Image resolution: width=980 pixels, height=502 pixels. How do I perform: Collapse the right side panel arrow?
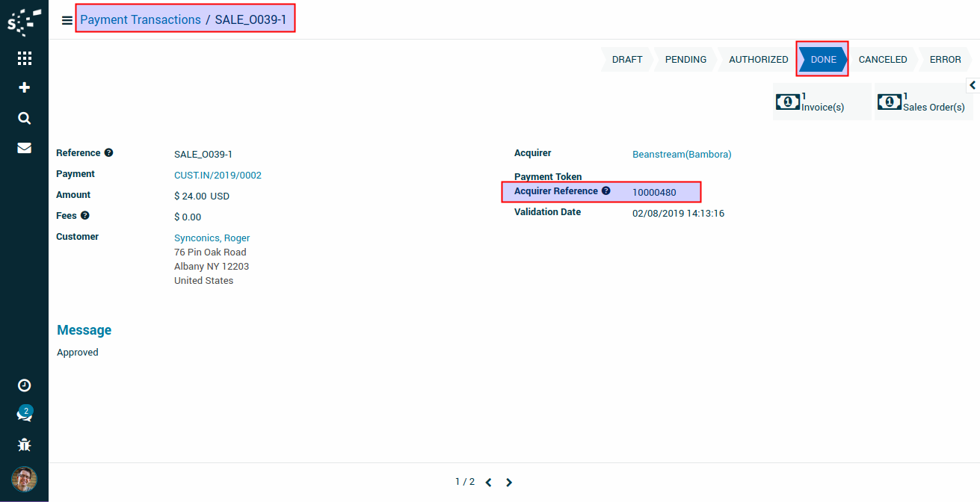coord(973,85)
